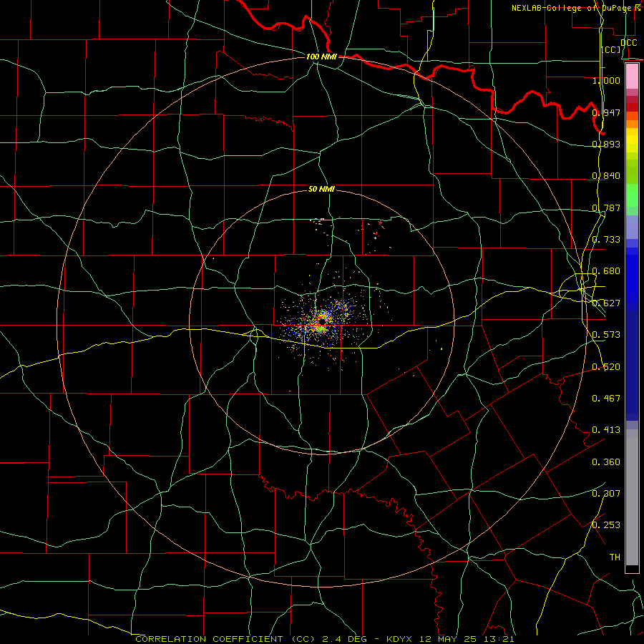The width and height of the screenshot is (644, 644).
Task: Click the 0.680 scale value
Action: (606, 271)
